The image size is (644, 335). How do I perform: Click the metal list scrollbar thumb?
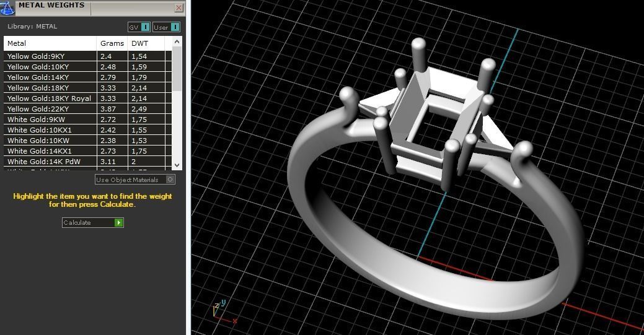click(x=177, y=69)
